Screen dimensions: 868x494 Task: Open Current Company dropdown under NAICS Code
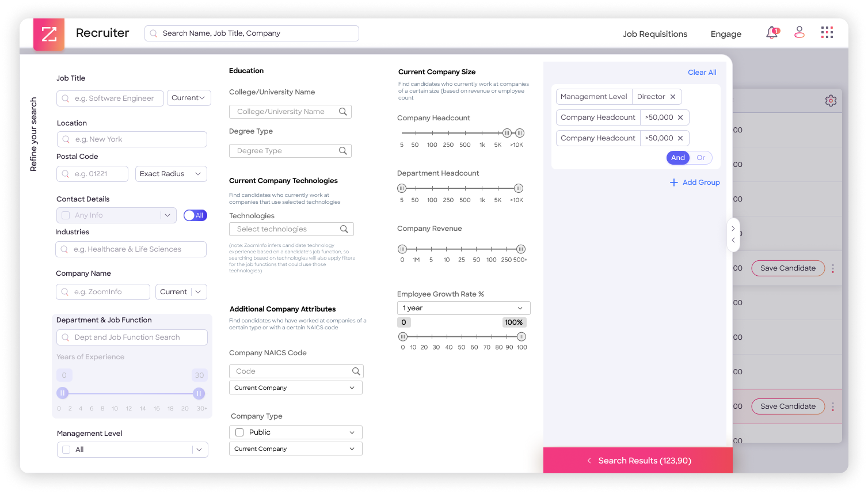tap(296, 387)
